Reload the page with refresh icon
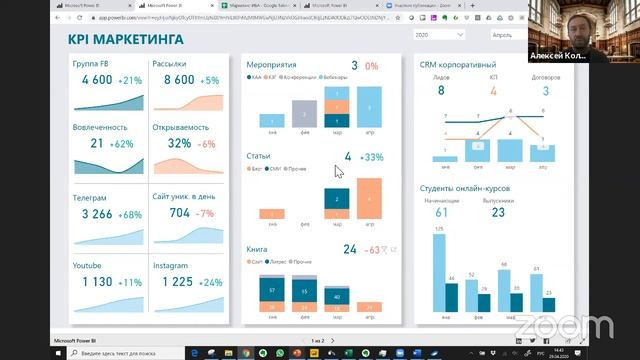This screenshot has width=640, height=360. tap(80, 18)
